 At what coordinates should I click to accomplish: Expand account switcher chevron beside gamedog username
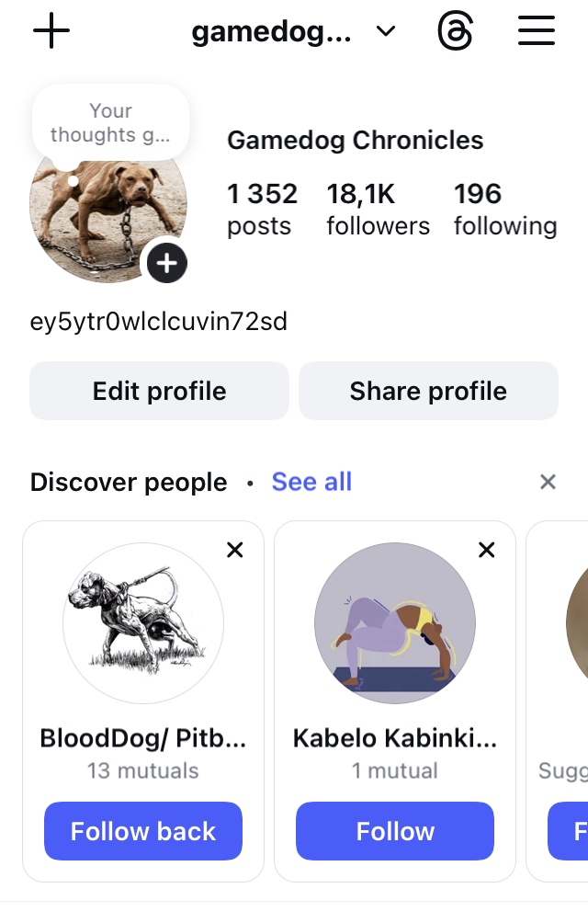pos(386,30)
